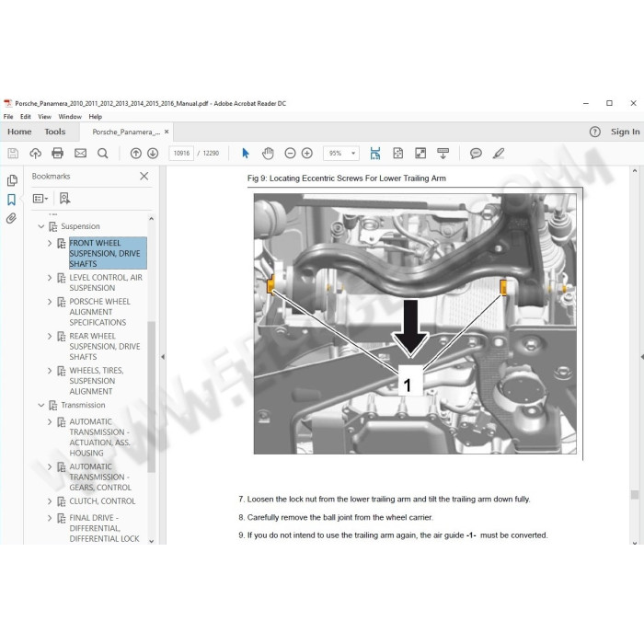Viewport: 644px width, 644px height.
Task: Go to previous page arrow icon
Action: [135, 154]
